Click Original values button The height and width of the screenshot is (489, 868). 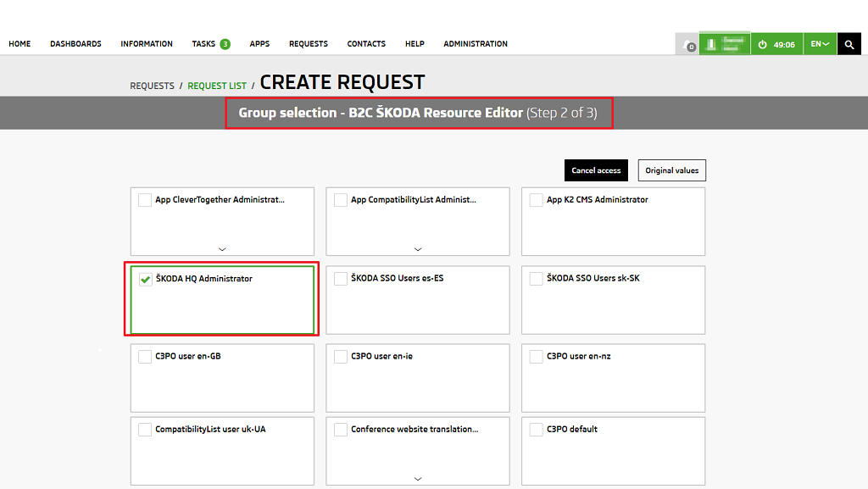[x=672, y=170]
